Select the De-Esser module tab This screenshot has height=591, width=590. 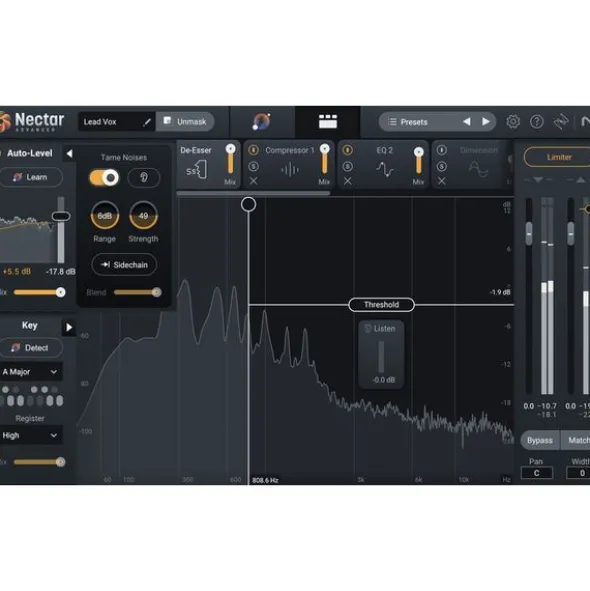(208, 165)
